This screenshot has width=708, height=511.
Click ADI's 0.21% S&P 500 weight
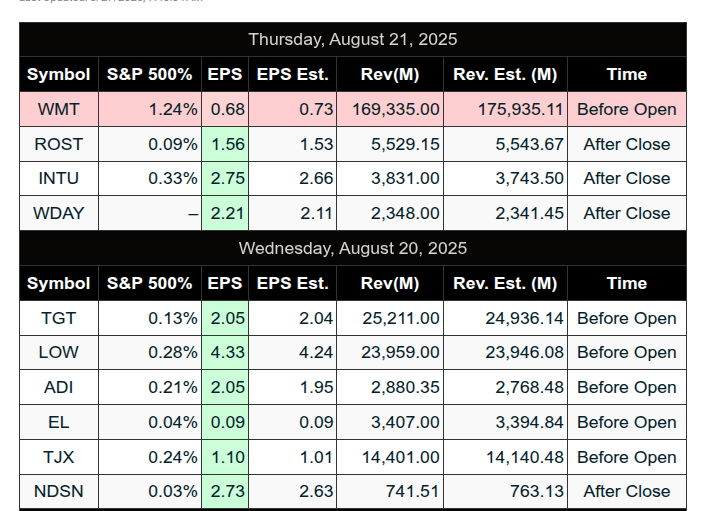pos(150,387)
